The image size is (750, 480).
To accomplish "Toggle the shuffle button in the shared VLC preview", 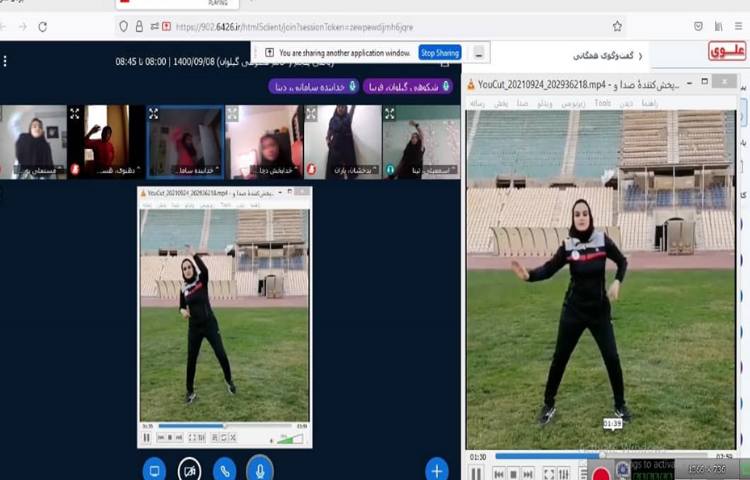I will (x=232, y=437).
